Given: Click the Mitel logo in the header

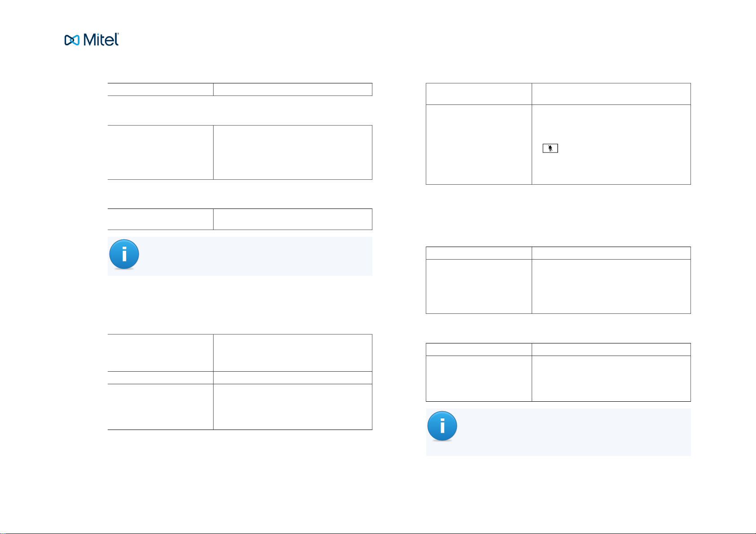Looking at the screenshot, I should pos(92,40).
